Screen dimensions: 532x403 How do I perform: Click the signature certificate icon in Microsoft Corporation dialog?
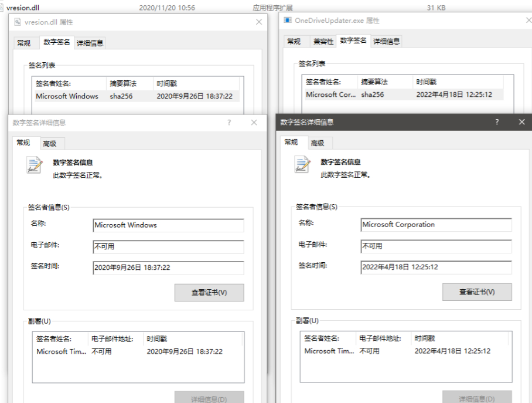click(302, 165)
